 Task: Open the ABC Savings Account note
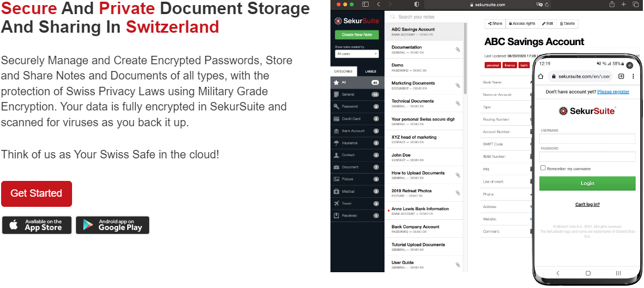(424, 31)
